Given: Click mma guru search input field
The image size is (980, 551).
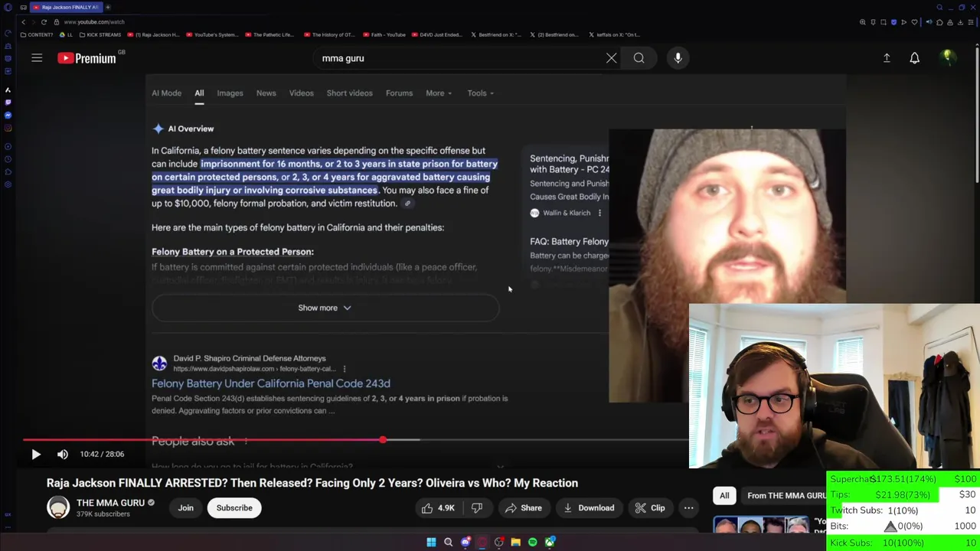Looking at the screenshot, I should 459,58.
